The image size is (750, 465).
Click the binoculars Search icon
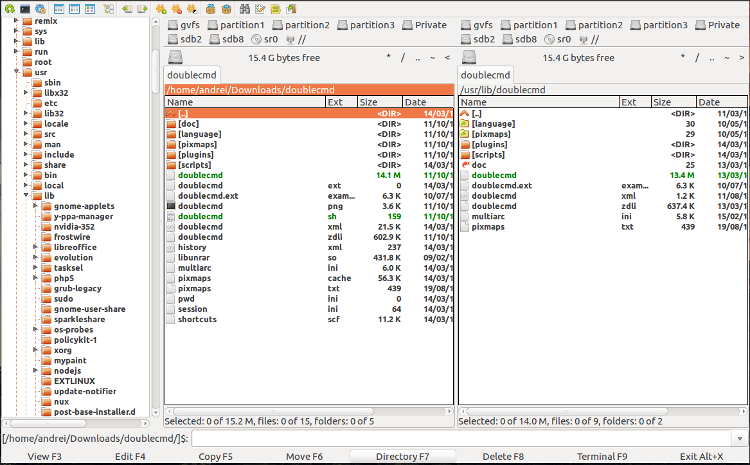(246, 8)
